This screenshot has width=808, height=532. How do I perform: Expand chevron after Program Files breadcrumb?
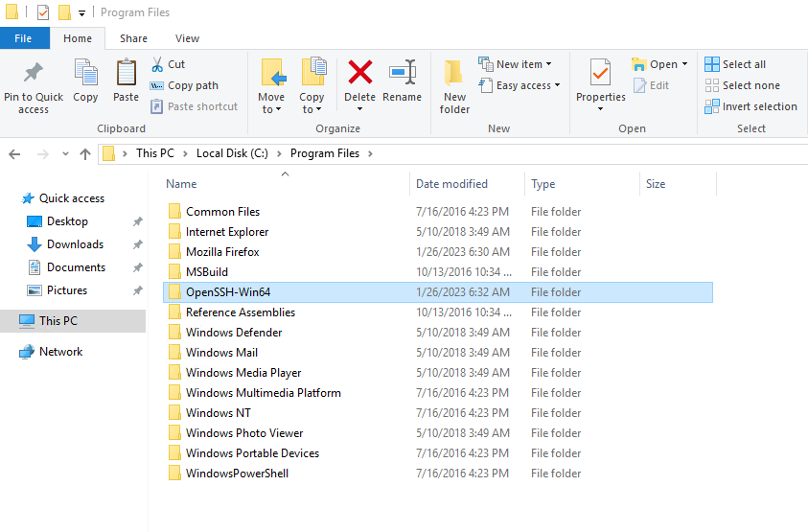point(370,153)
